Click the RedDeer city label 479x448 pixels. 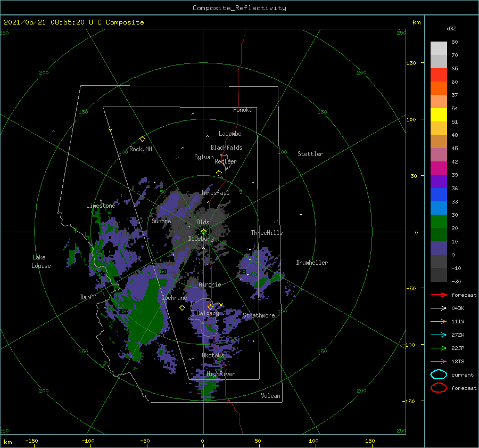pos(226,161)
